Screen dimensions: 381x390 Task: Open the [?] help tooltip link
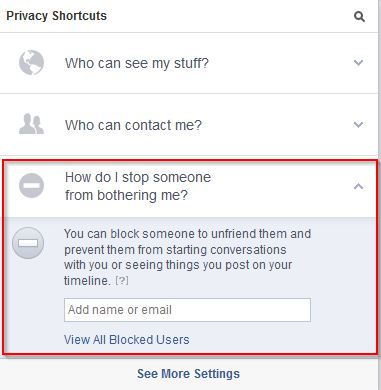coord(122,281)
